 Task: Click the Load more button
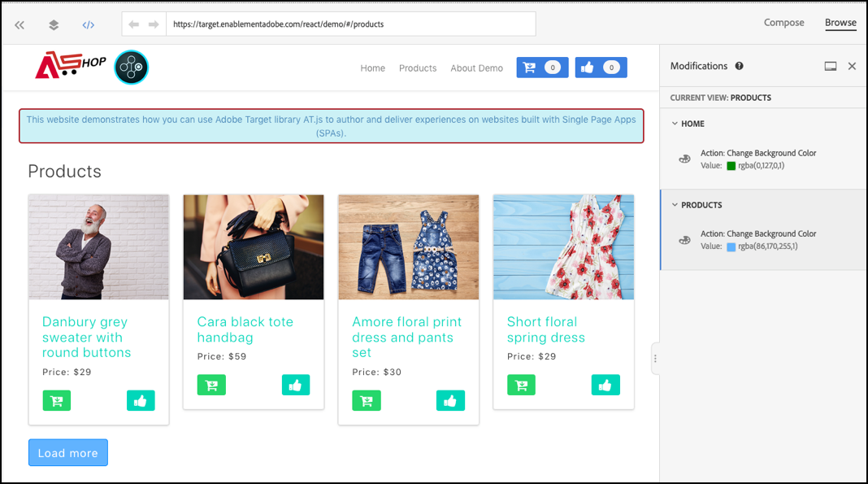[x=68, y=453]
